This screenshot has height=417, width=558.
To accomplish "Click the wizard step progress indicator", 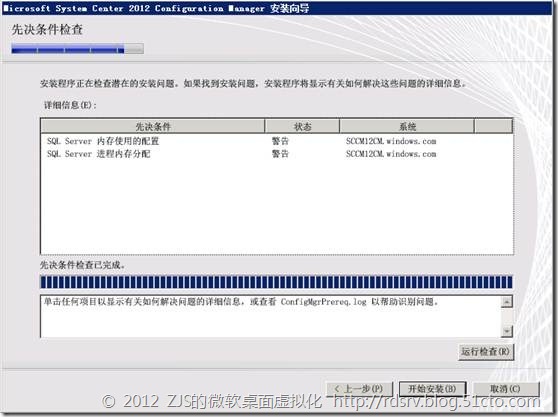I will tap(77, 49).
